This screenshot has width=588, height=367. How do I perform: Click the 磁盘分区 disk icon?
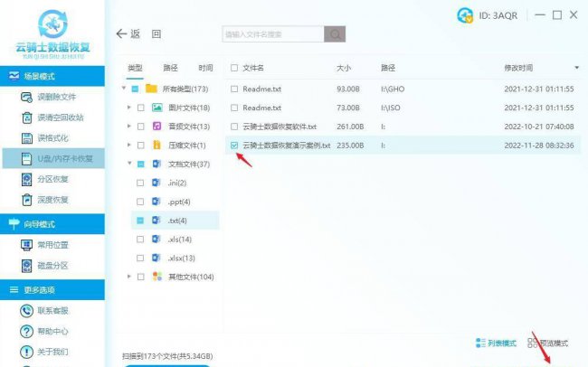[x=26, y=266]
